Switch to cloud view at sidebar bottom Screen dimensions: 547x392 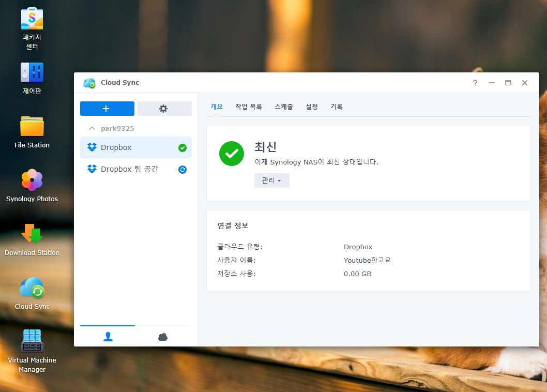[x=163, y=337]
